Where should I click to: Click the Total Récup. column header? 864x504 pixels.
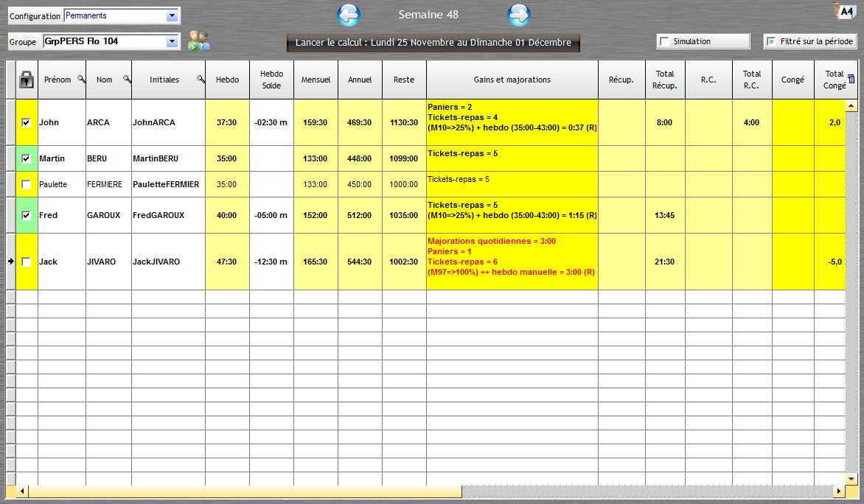(x=665, y=80)
